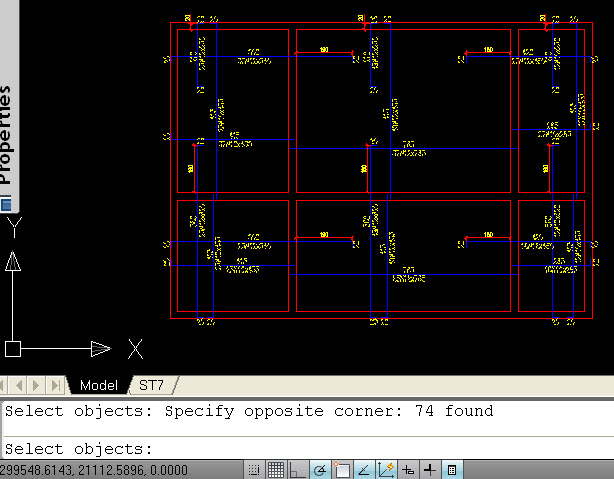Screen dimensions: 614x479
Task: Click the Dynamic Input icon
Action: [x=408, y=470]
